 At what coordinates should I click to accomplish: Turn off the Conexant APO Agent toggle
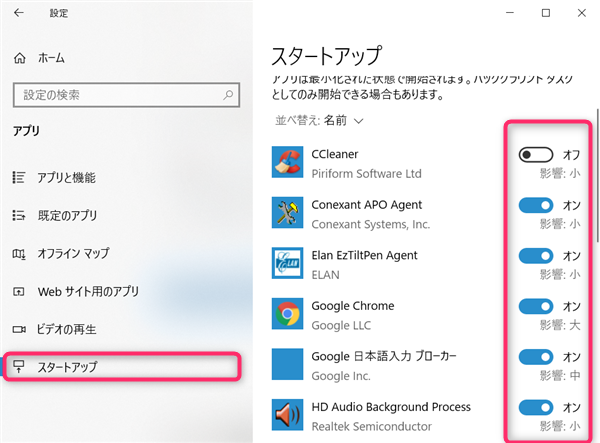536,205
